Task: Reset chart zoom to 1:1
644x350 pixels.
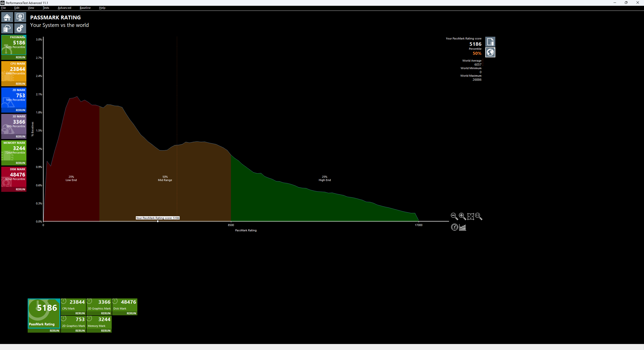Action: (478, 216)
